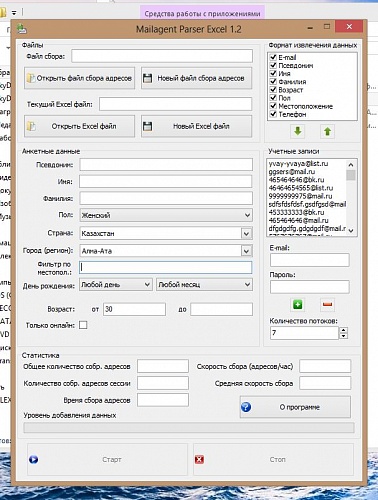The height and width of the screenshot is (500, 378).
Task: Click the green down arrow under format list
Action: click(x=298, y=131)
